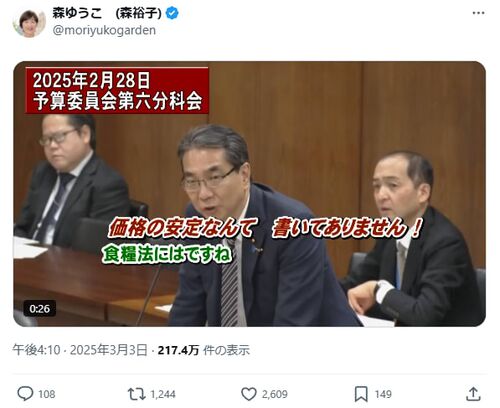Image resolution: width=500 pixels, height=408 pixels.
Task: Click the 0:26 video duration badge
Action: 40,309
